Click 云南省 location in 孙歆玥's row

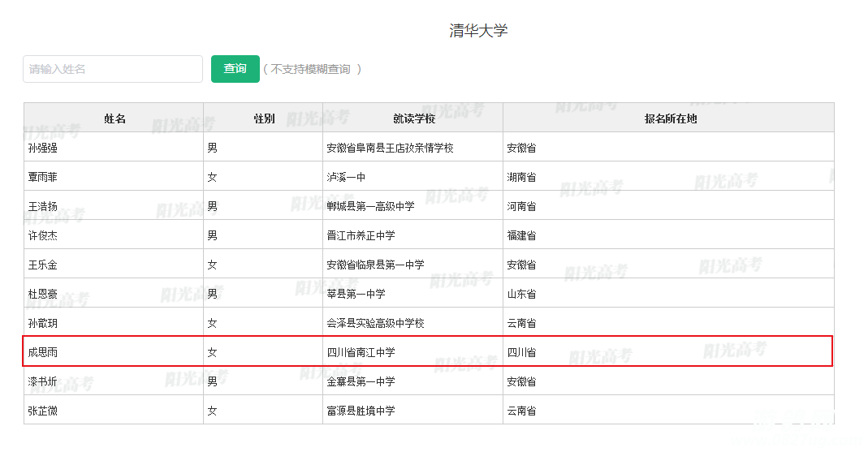click(521, 323)
